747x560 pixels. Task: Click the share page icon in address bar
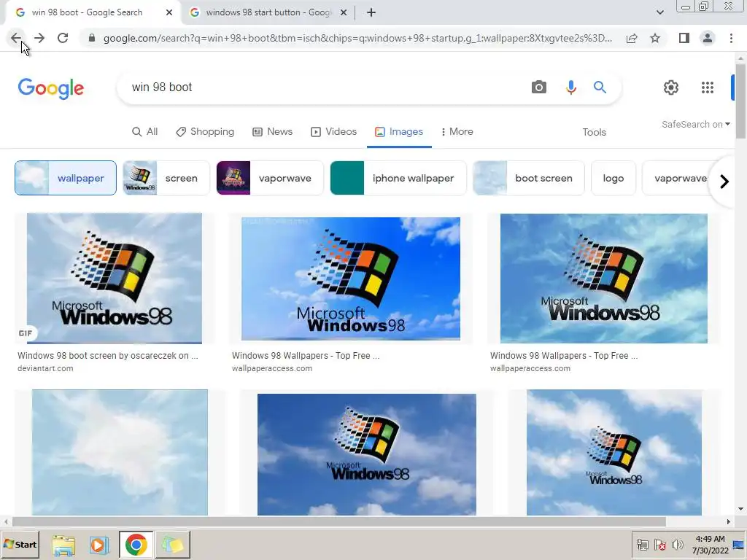[632, 38]
